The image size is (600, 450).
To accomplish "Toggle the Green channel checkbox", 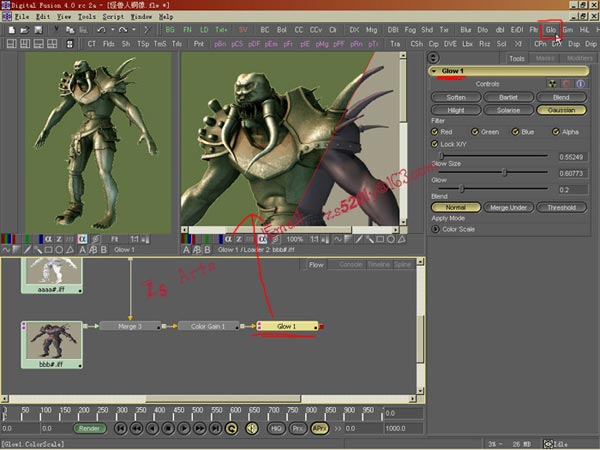I will 475,132.
